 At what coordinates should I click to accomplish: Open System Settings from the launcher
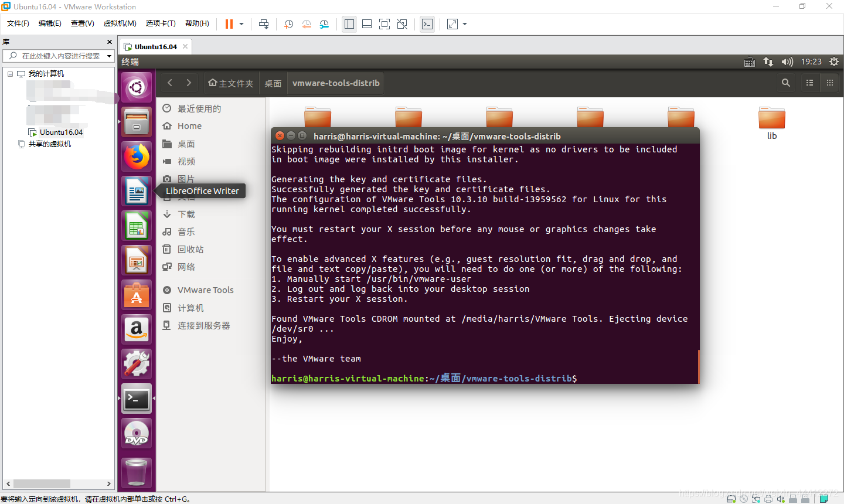coord(137,365)
